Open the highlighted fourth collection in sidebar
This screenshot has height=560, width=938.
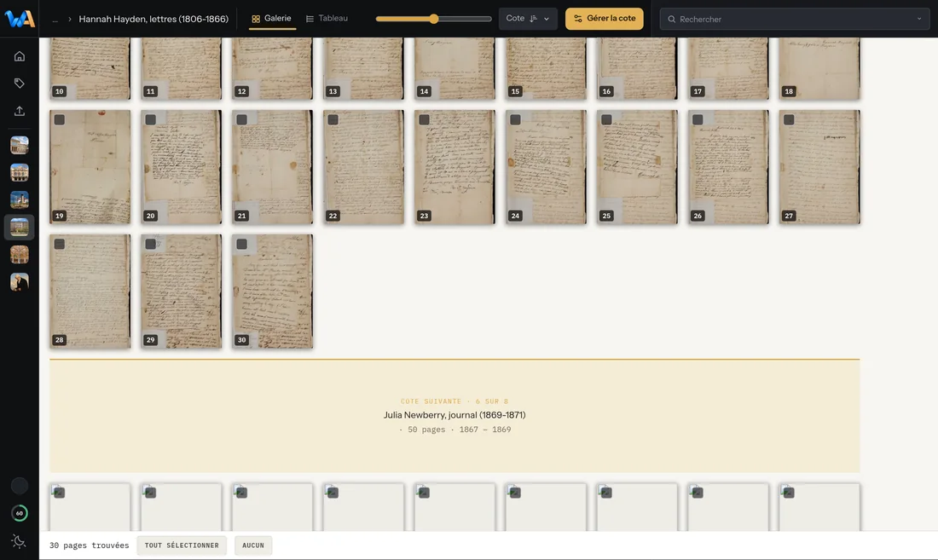tap(19, 227)
